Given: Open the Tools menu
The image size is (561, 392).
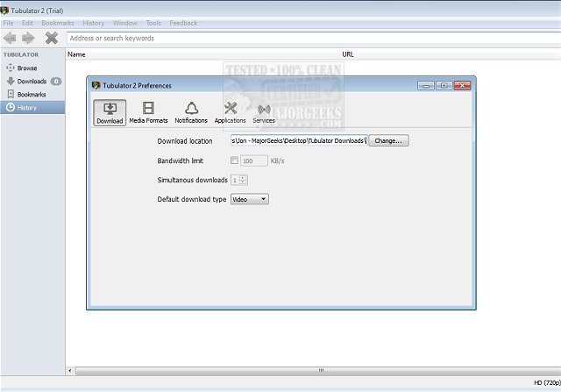Looking at the screenshot, I should pos(153,23).
